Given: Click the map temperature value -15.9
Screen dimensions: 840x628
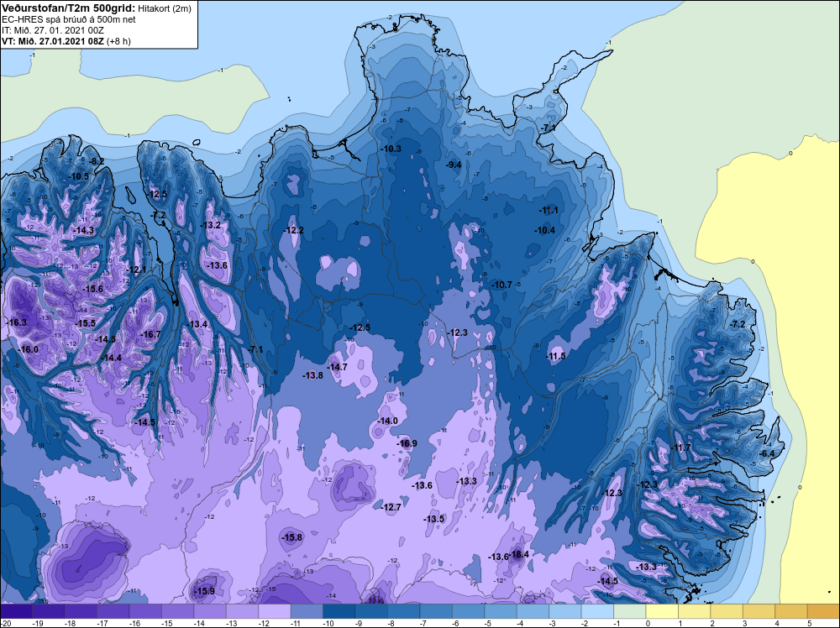Looking at the screenshot, I should 204,591.
